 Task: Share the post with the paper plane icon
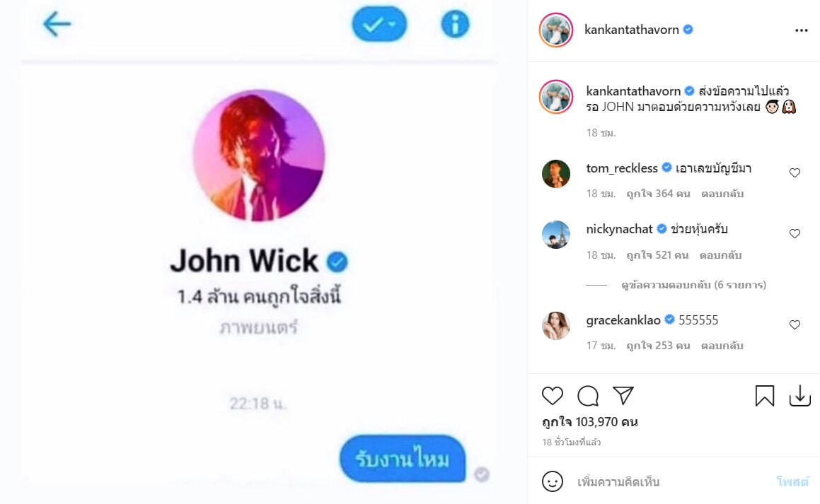click(x=623, y=395)
